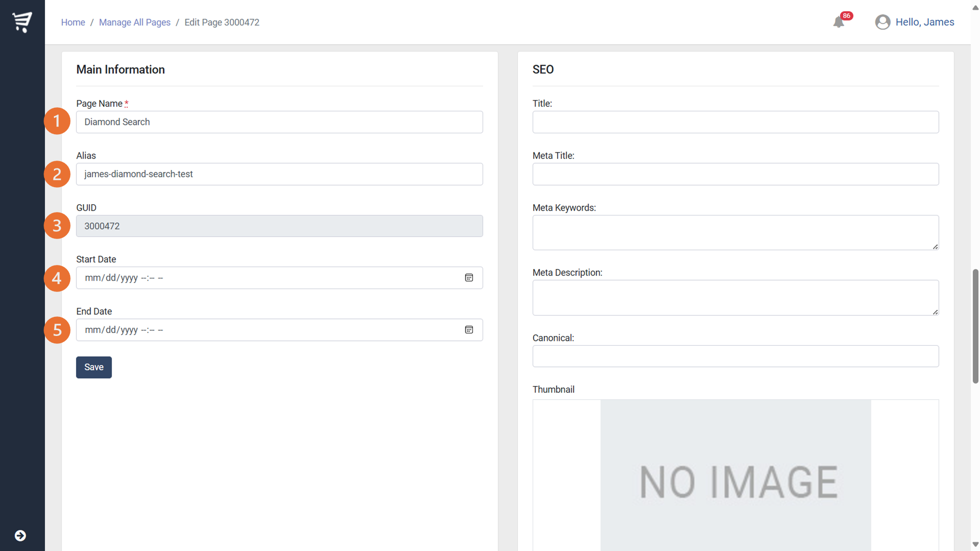
Task: Focus the SEO Title input field
Action: [x=735, y=122]
